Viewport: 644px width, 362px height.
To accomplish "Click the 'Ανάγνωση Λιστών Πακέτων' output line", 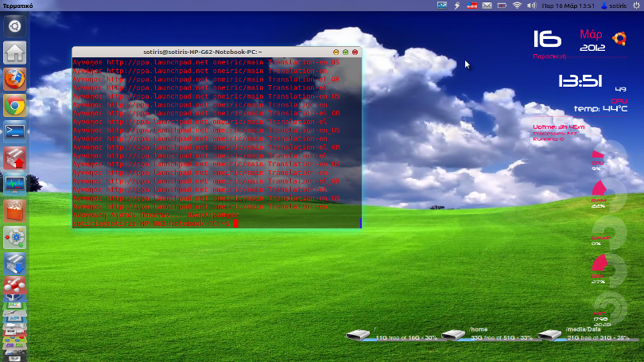I will pos(155,215).
